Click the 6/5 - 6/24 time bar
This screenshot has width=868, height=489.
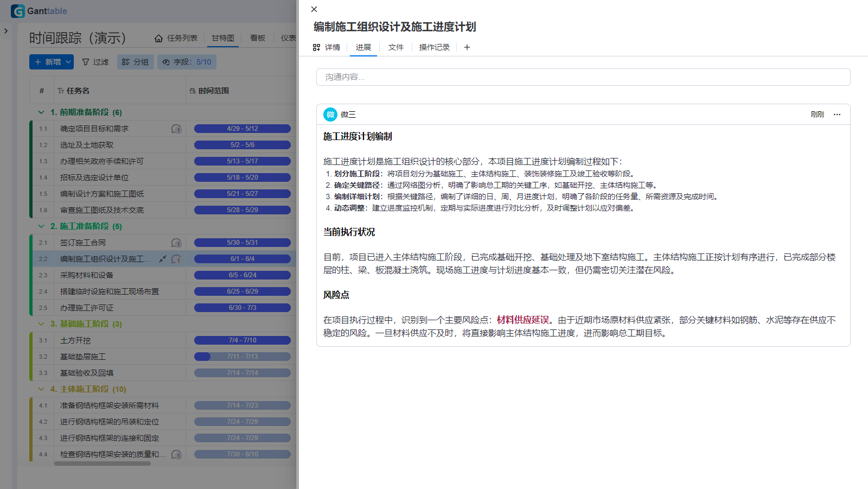point(242,275)
